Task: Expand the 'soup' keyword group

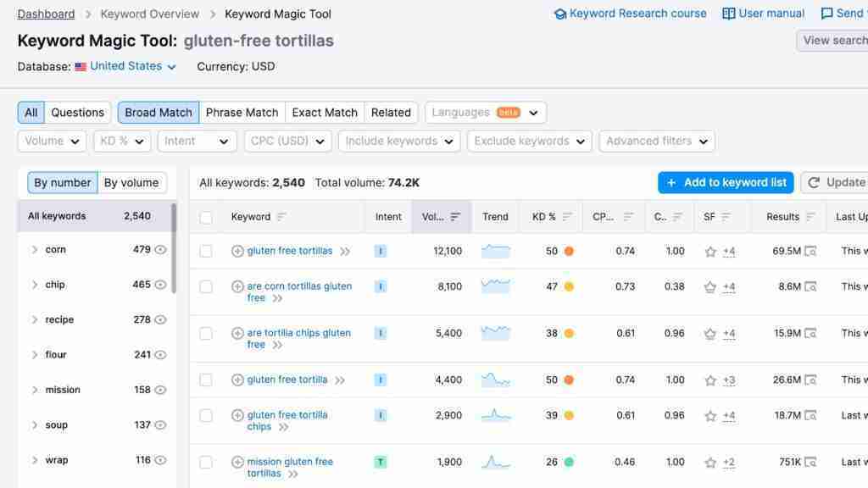Action: point(34,425)
